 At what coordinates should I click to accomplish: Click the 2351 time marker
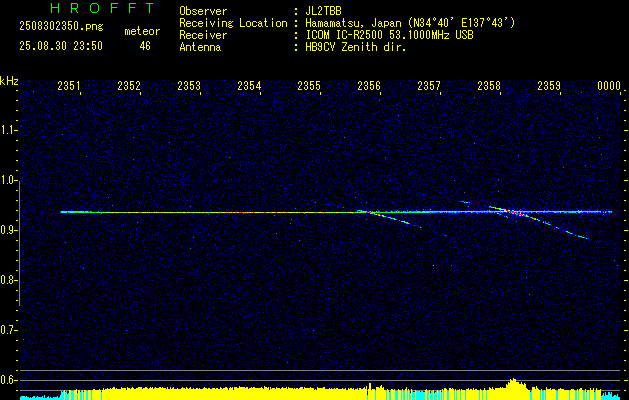pos(69,86)
